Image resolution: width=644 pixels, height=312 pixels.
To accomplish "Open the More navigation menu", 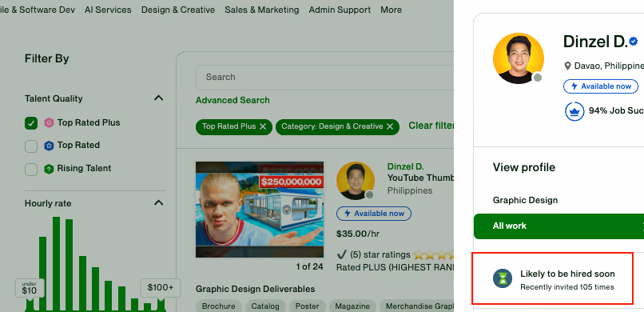I will click(391, 10).
